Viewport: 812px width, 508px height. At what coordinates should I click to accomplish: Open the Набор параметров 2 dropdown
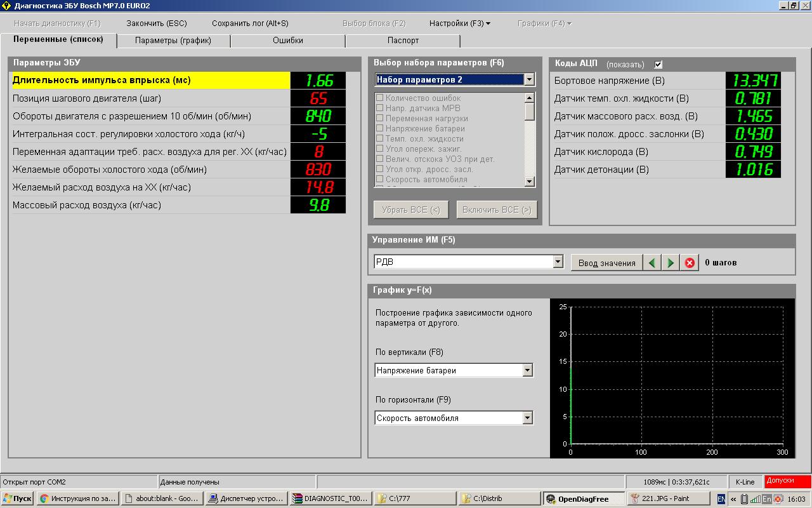[529, 79]
